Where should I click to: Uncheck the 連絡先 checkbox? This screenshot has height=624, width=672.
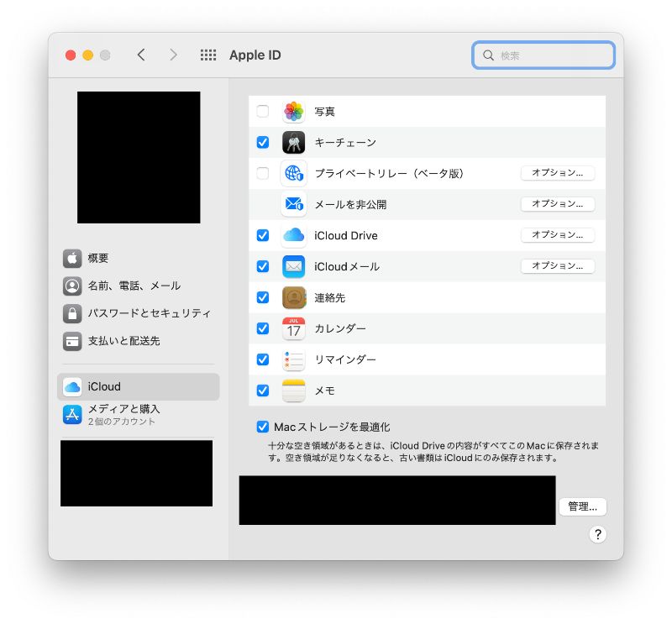[x=263, y=297]
